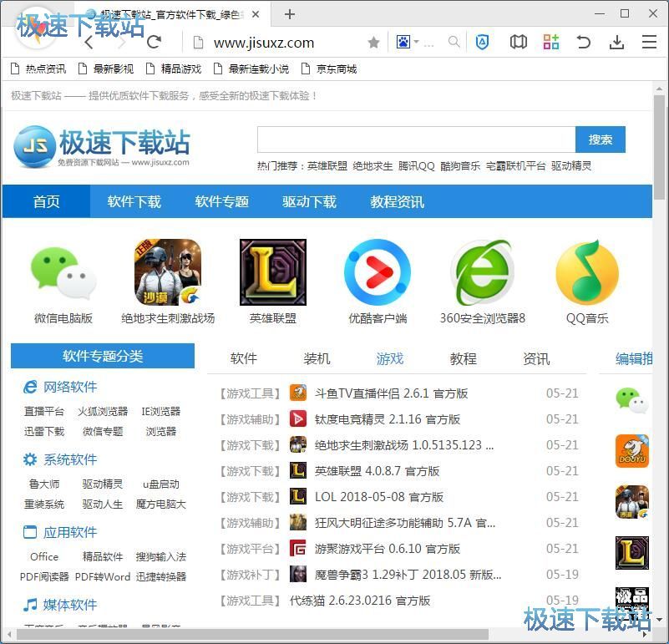This screenshot has width=669, height=644.
Task: Open the QQ音乐 app icon
Action: pyautogui.click(x=587, y=271)
